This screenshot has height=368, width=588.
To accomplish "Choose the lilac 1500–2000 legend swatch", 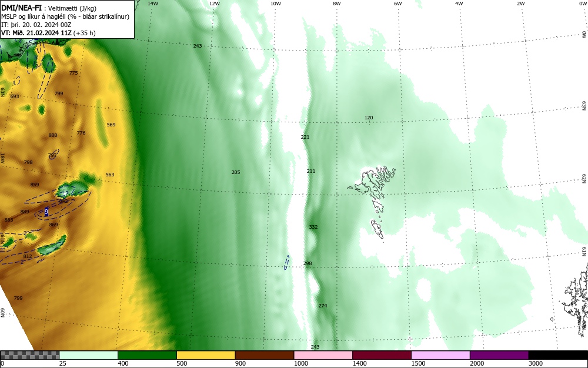I will click(x=440, y=355).
